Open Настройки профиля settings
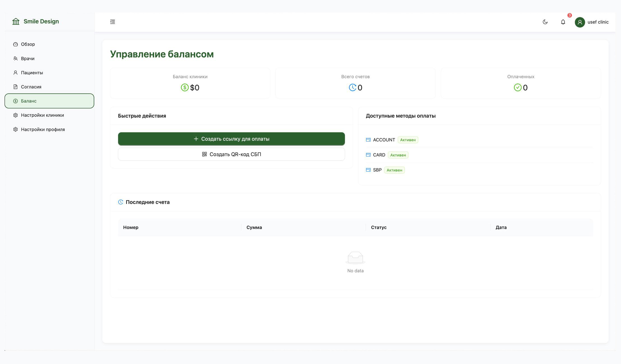621x364 pixels. [43, 129]
